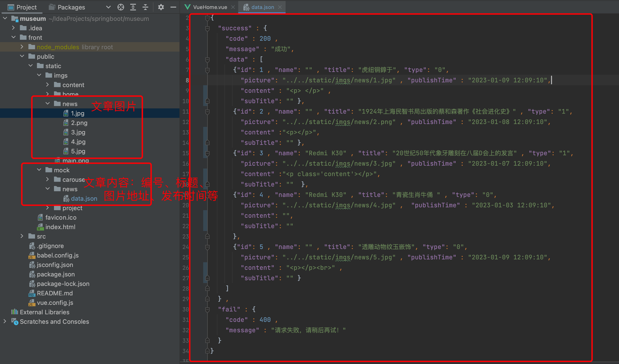Select babel.config.js in the tree
This screenshot has height=364, width=619.
(58, 255)
